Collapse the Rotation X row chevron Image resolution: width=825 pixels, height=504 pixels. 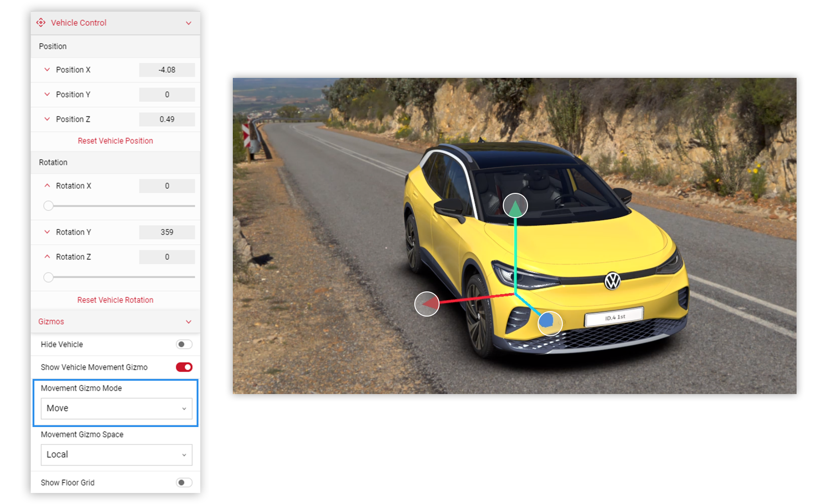[x=47, y=186]
